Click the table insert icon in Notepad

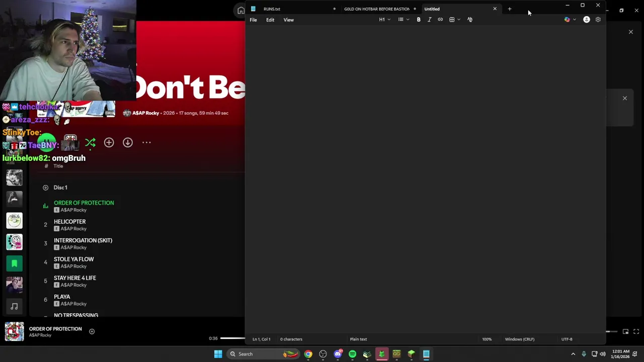tap(452, 20)
